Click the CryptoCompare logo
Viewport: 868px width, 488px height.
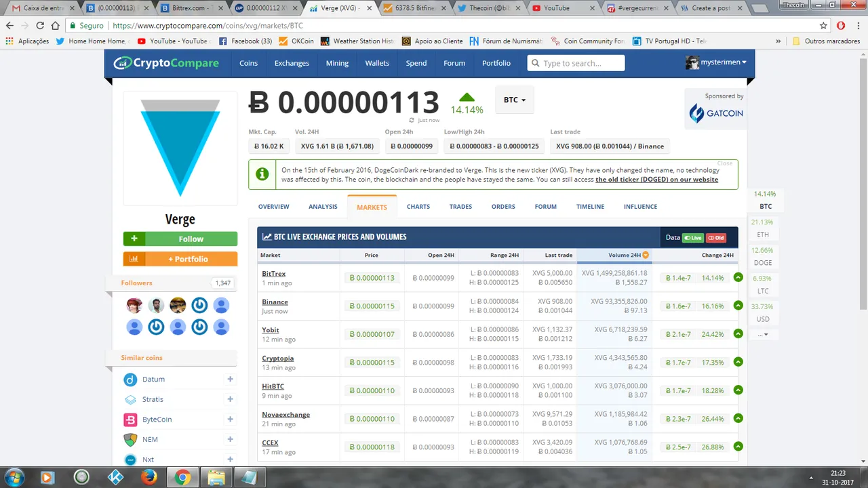[166, 63]
